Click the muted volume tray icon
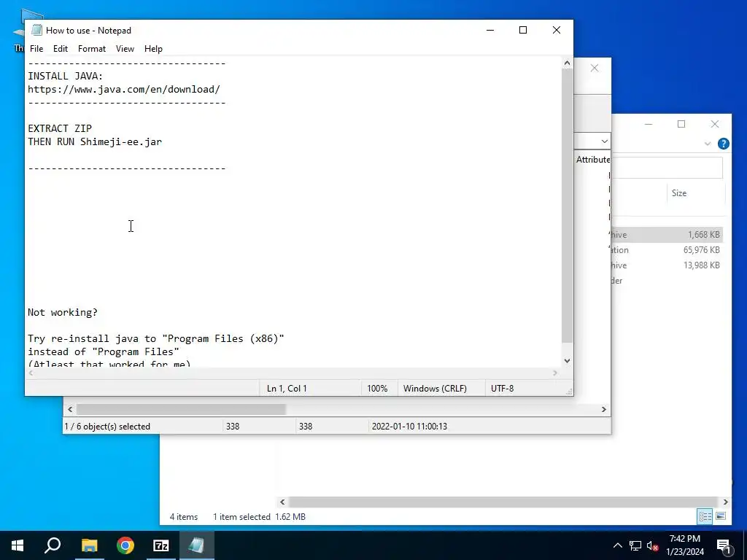 tap(653, 545)
